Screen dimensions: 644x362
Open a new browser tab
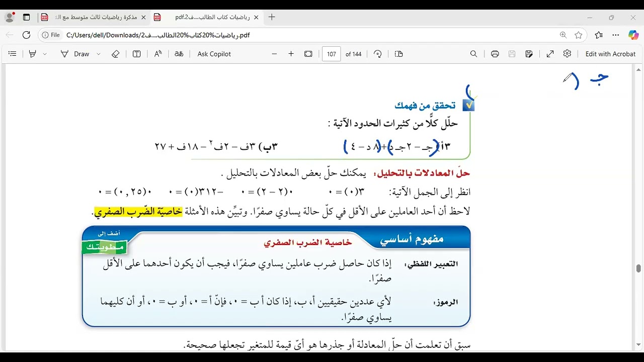point(272,17)
